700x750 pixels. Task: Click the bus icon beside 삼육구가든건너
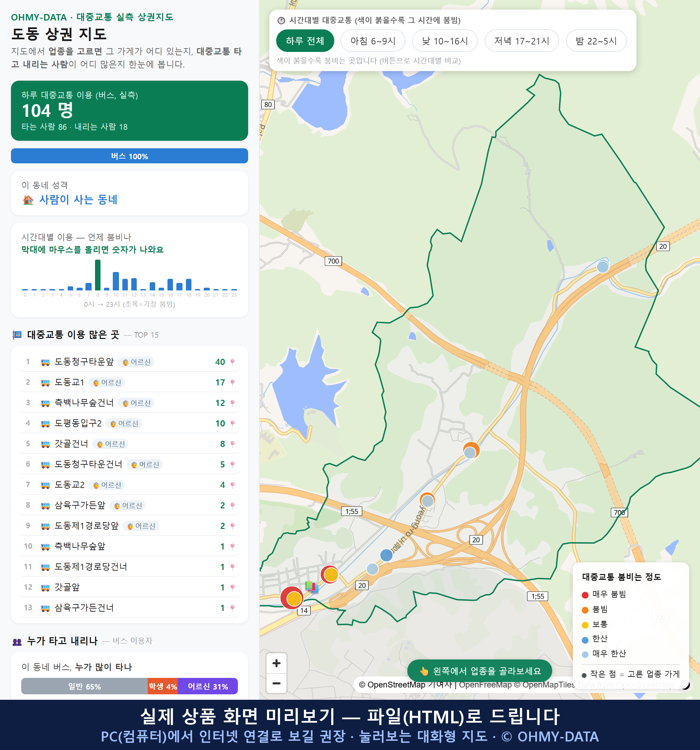pyautogui.click(x=45, y=608)
